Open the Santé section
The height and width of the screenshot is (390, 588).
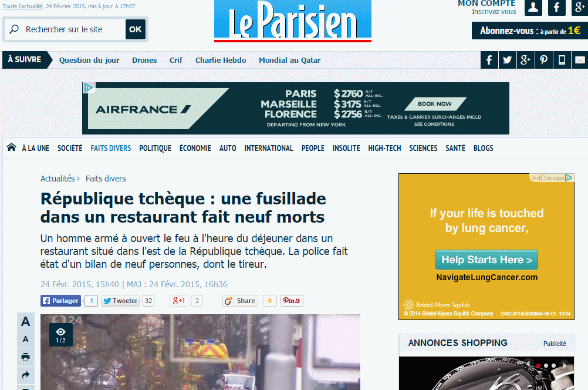coord(455,148)
